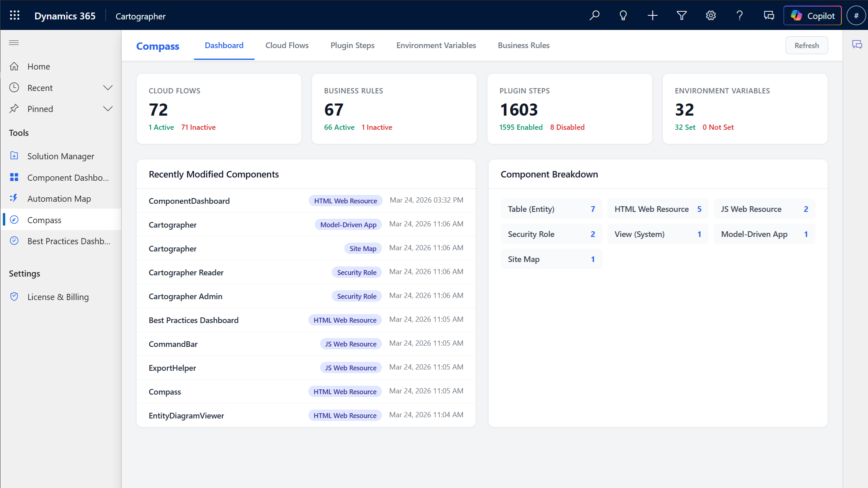Click the Table (Entity) breakdown tile

[x=551, y=209]
